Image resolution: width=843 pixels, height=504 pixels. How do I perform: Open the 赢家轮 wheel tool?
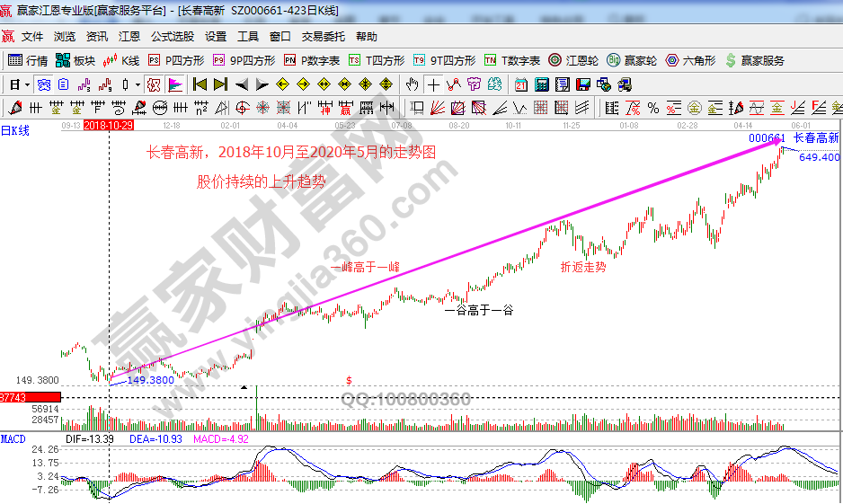point(632,61)
